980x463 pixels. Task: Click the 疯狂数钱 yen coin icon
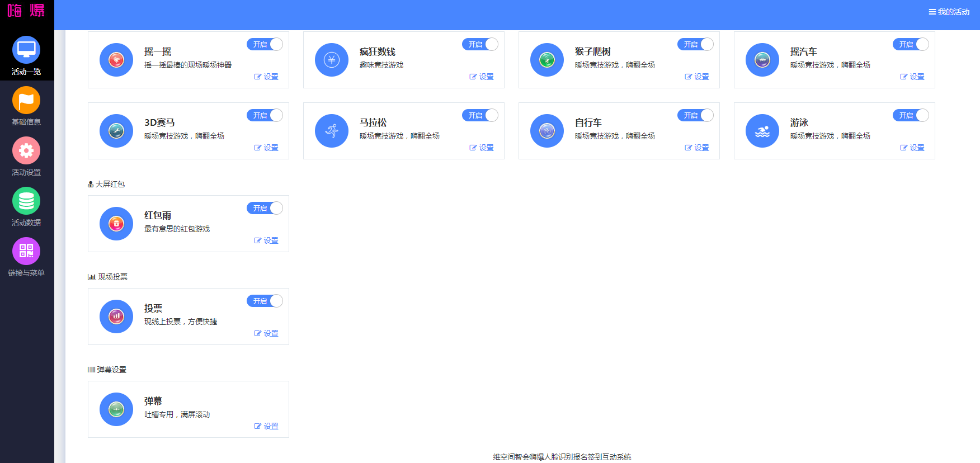(x=332, y=60)
